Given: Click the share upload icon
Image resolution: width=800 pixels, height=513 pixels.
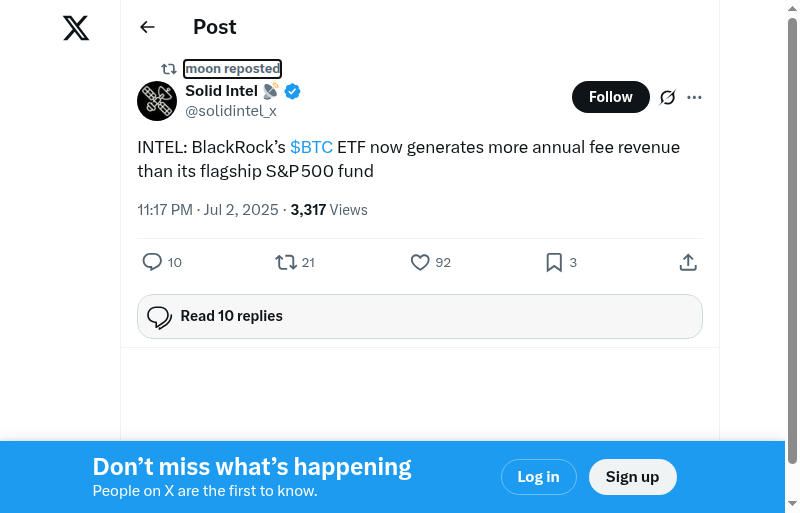Looking at the screenshot, I should 688,262.
